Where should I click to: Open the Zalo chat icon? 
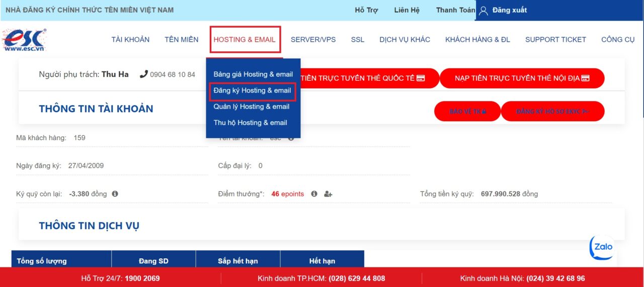click(x=602, y=247)
